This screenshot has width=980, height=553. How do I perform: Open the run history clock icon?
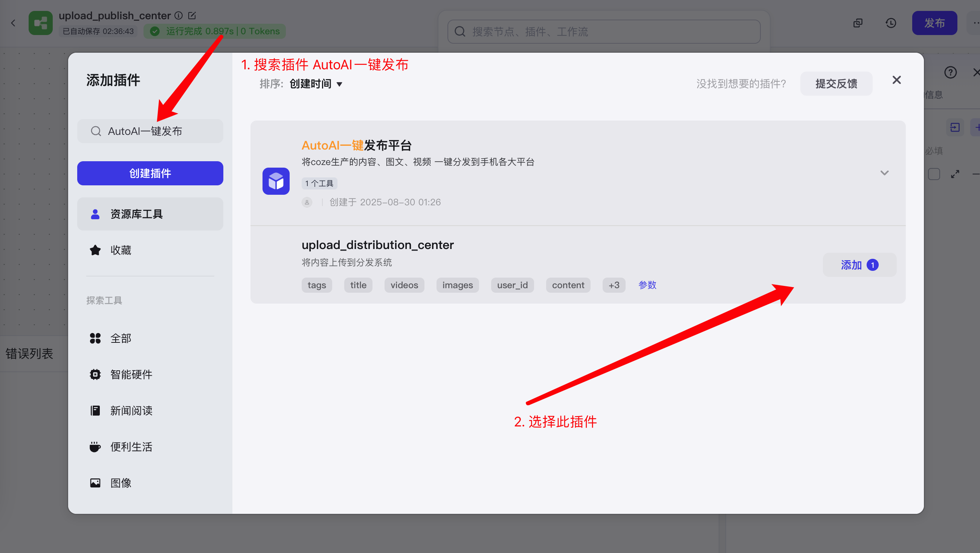click(891, 23)
